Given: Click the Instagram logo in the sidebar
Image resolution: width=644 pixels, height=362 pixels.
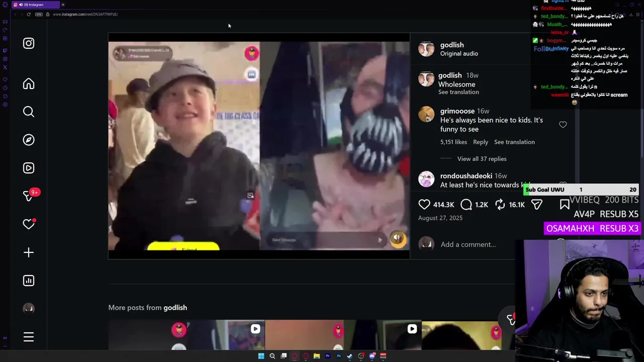Looking at the screenshot, I should click(29, 43).
